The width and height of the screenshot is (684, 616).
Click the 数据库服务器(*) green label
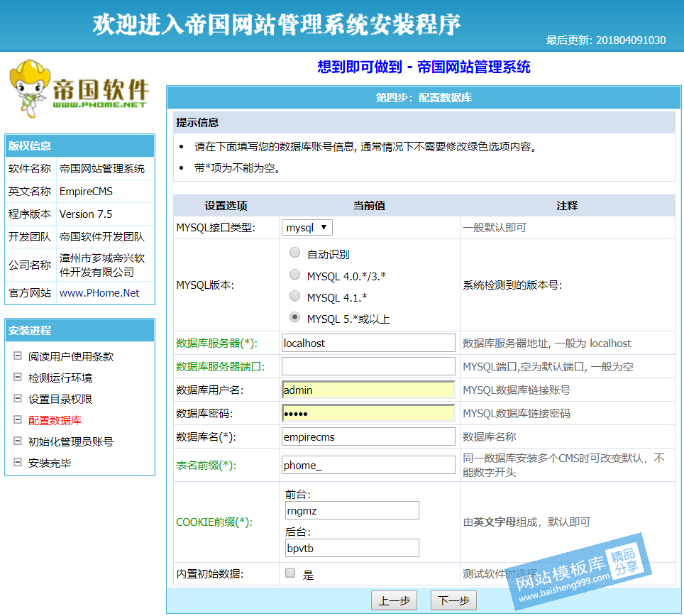217,343
